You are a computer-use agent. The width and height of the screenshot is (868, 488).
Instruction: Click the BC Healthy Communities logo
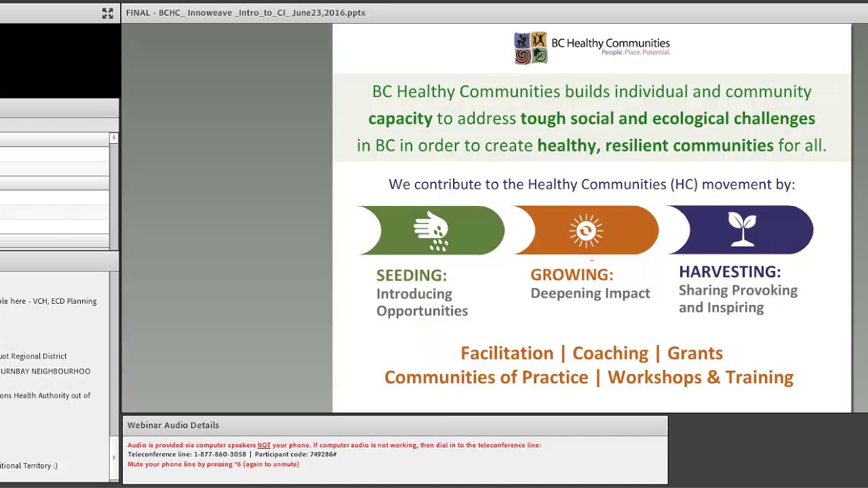tap(591, 47)
